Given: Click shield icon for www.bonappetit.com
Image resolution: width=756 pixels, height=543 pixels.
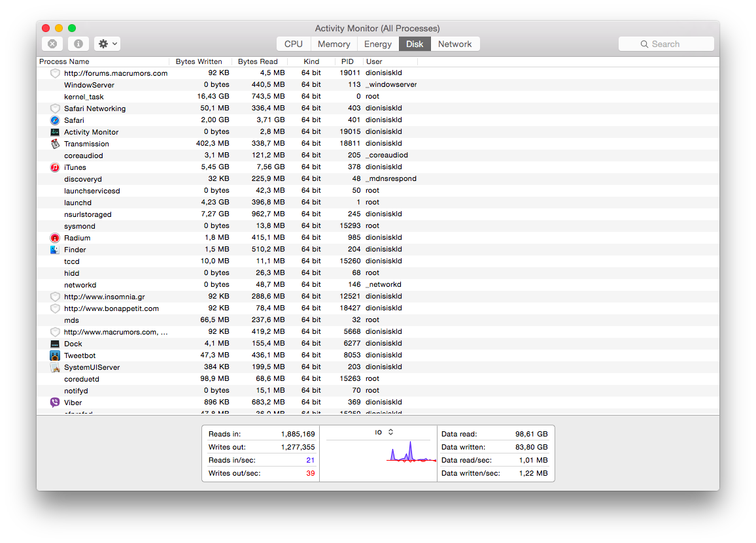Looking at the screenshot, I should click(55, 308).
